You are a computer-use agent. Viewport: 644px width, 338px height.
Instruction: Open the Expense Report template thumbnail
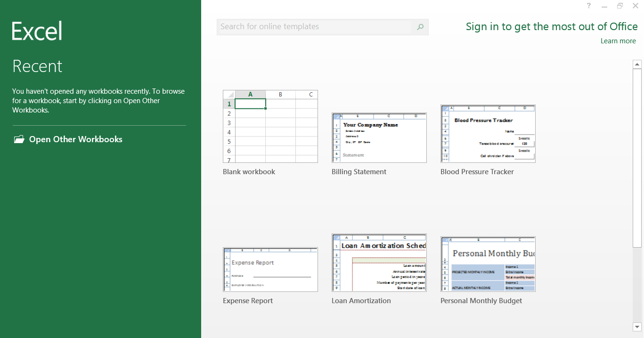click(270, 269)
